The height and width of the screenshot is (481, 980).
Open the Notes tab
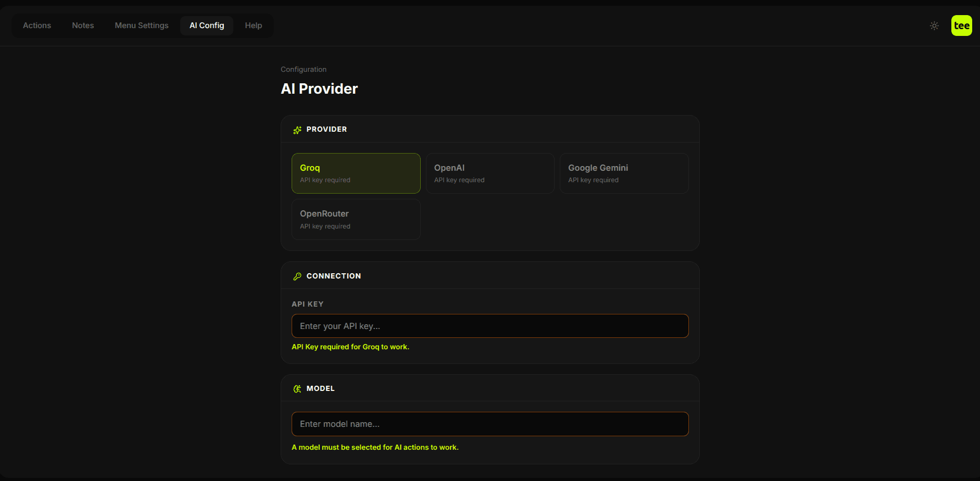point(83,26)
